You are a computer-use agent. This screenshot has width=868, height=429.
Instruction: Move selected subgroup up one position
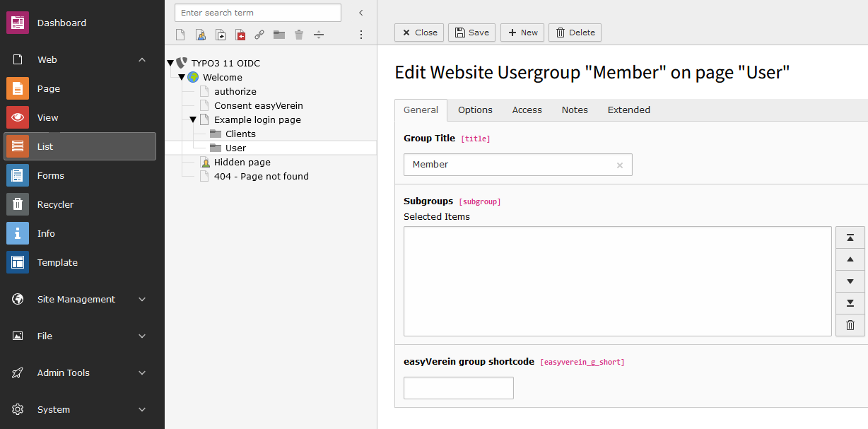pos(850,259)
